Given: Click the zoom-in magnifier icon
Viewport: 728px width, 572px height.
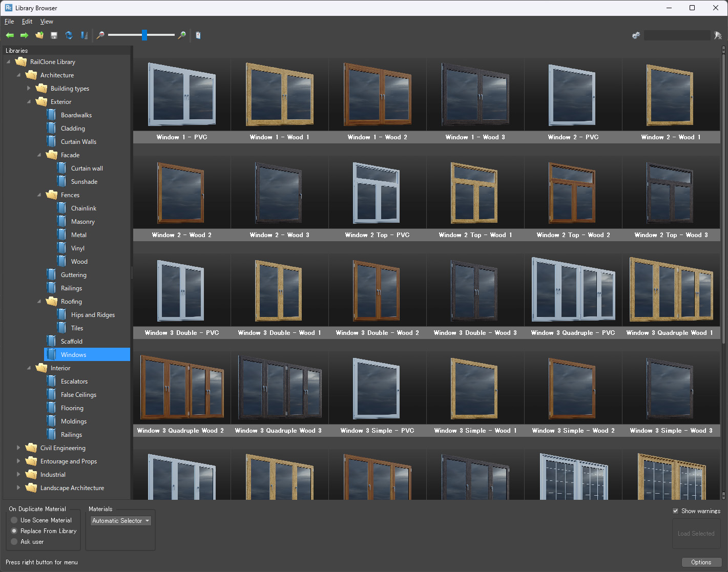Looking at the screenshot, I should [182, 35].
